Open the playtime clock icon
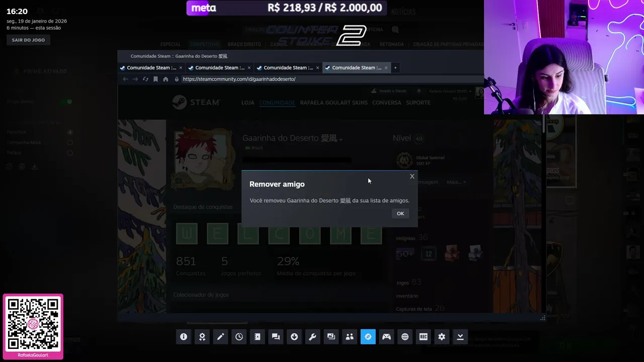This screenshot has height=362, width=644. [x=239, y=337]
